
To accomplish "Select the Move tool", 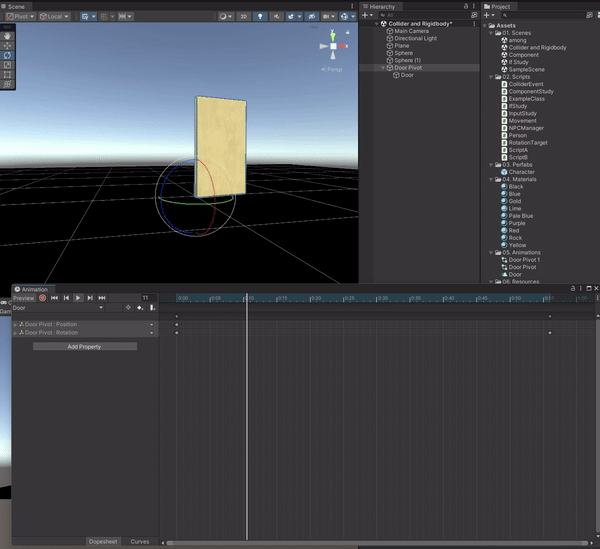I will [7, 46].
